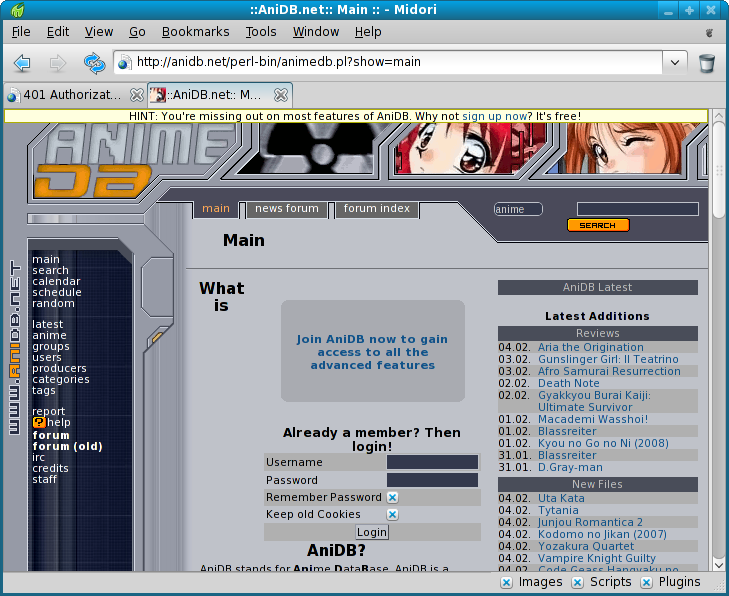Viewport: 729px width, 596px height.
Task: Click the site search text field
Action: [x=637, y=209]
